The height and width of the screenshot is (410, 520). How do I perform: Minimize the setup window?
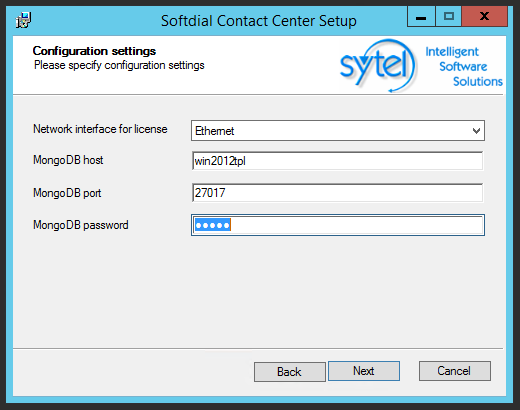[x=421, y=17]
